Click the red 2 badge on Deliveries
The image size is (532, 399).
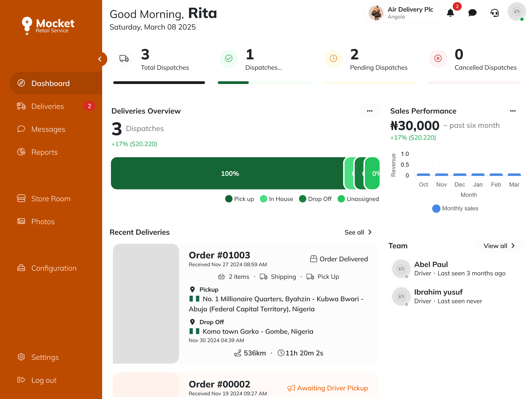(x=89, y=106)
